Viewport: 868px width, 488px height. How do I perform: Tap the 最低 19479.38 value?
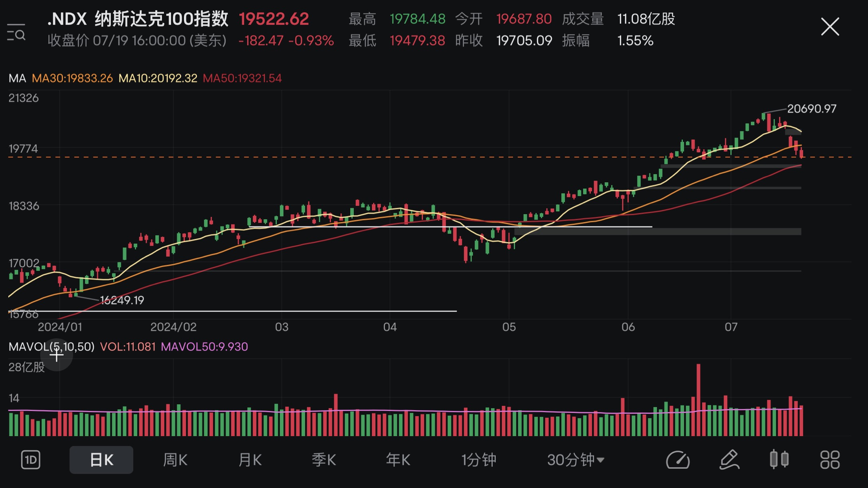(417, 40)
